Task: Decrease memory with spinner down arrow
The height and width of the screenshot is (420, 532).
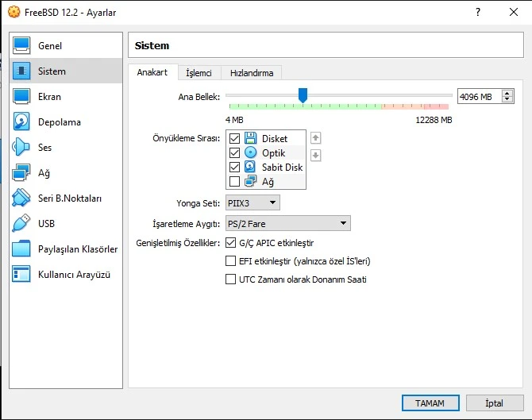Action: click(x=507, y=99)
